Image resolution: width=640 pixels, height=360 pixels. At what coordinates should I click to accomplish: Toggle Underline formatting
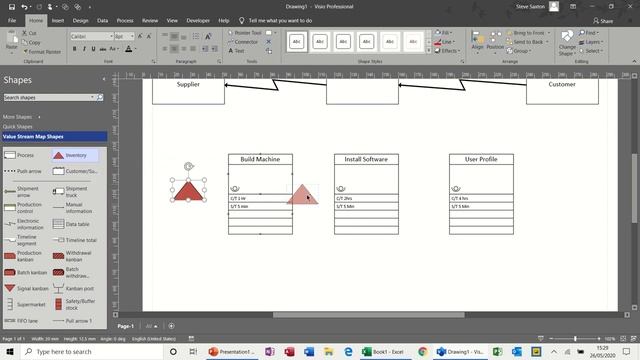pyautogui.click(x=93, y=49)
